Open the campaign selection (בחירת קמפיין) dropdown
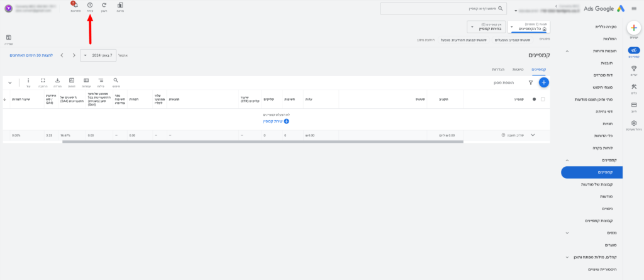Viewport: 644px width, 280px height. [488, 27]
